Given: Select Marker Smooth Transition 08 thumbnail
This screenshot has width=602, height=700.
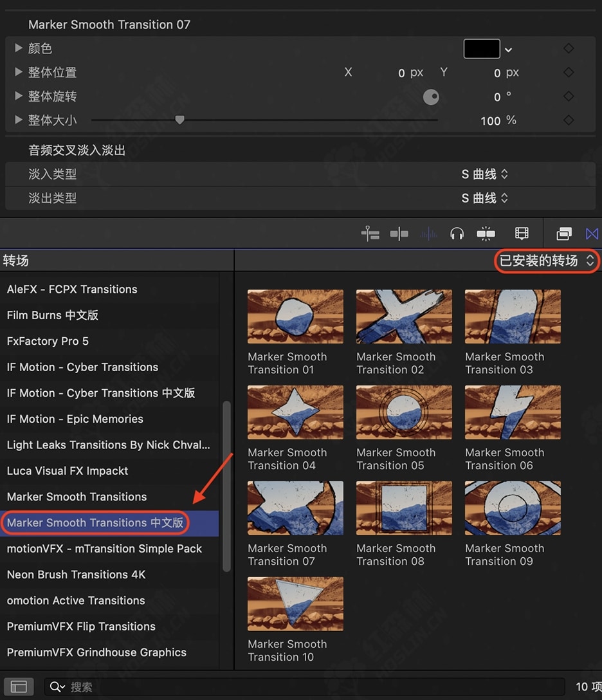Looking at the screenshot, I should pyautogui.click(x=404, y=508).
